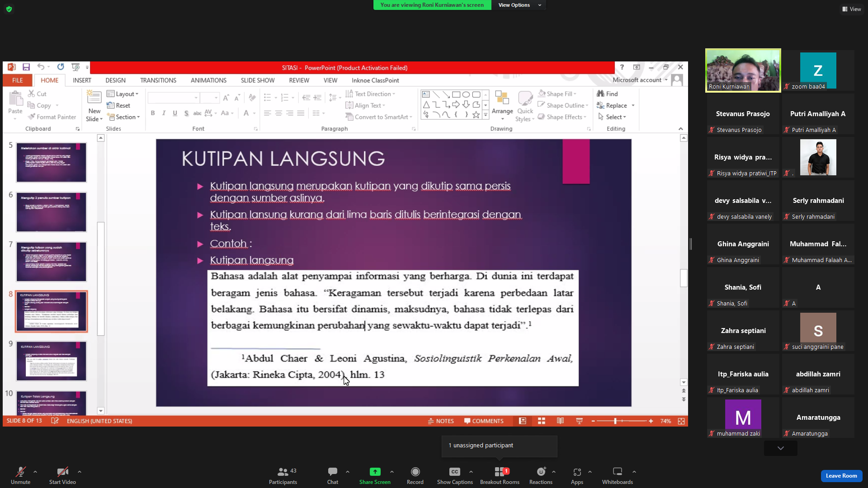Click the Center align icon
The width and height of the screenshot is (868, 488).
tap(278, 113)
